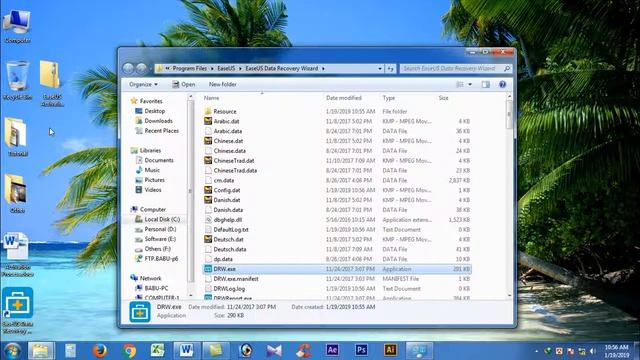This screenshot has width=640, height=360.
Task: Toggle the preview pane button
Action: point(486,84)
